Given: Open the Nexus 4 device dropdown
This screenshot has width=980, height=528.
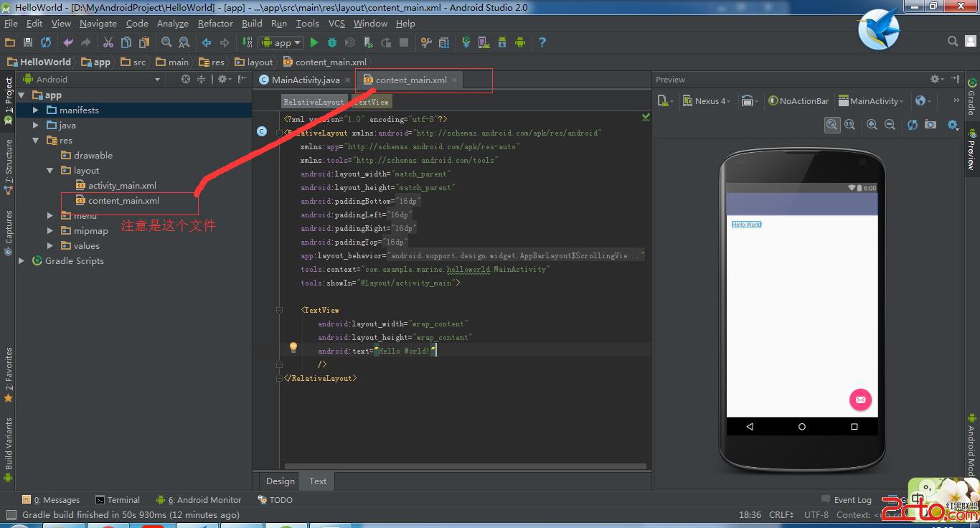Looking at the screenshot, I should [x=707, y=101].
